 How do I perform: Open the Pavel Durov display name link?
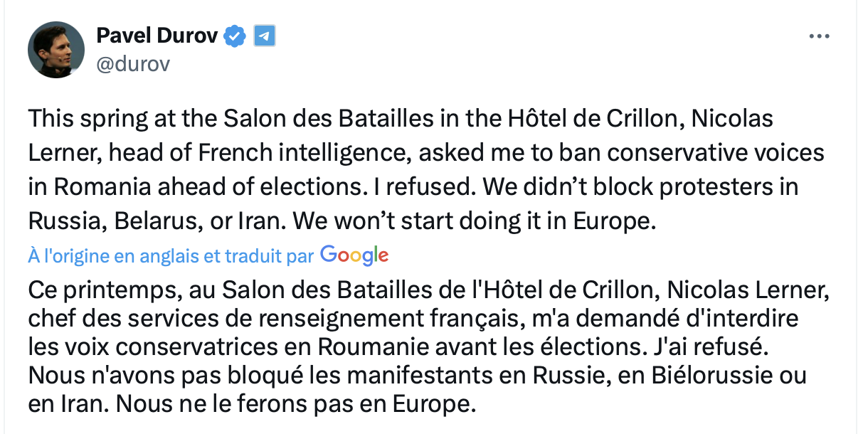pyautogui.click(x=157, y=35)
